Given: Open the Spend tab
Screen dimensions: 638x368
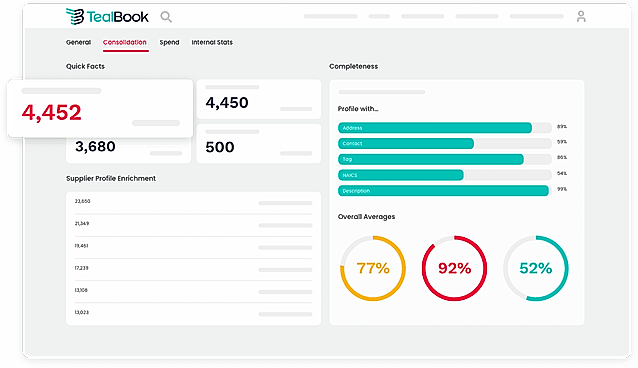Looking at the screenshot, I should pos(169,42).
